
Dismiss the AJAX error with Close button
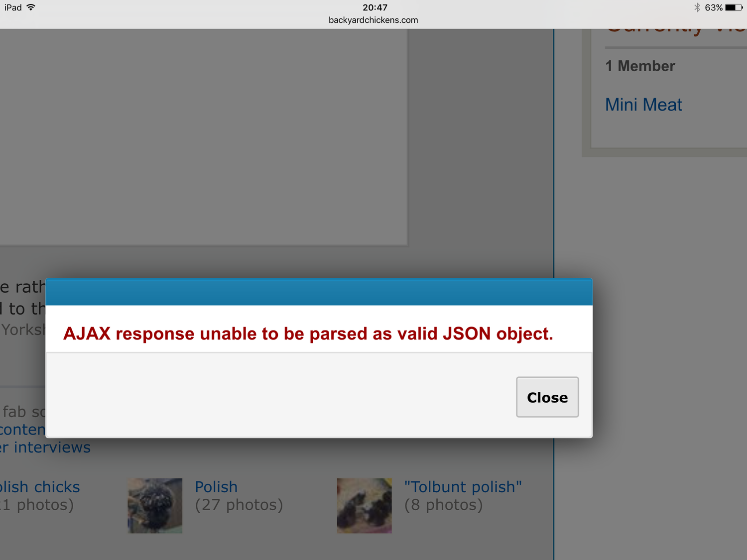(547, 397)
